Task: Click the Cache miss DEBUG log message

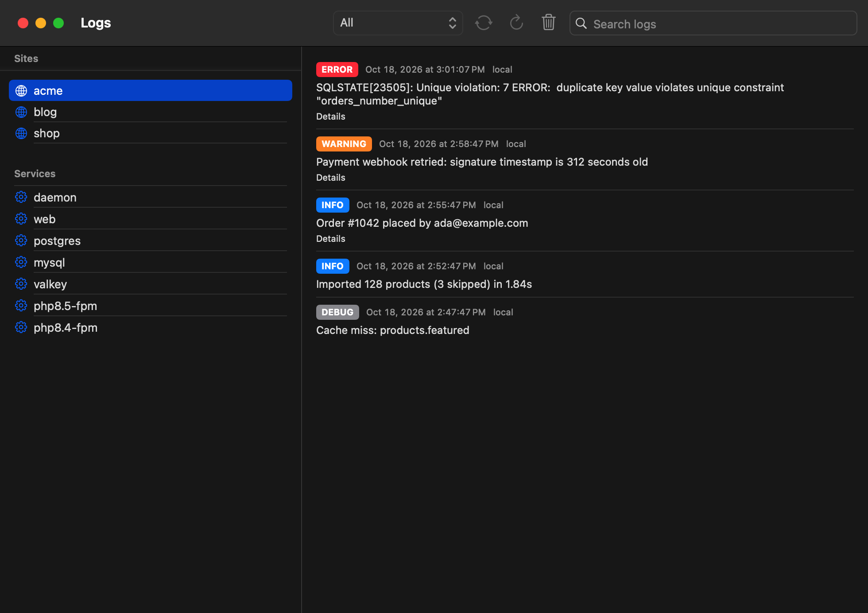Action: pyautogui.click(x=392, y=330)
